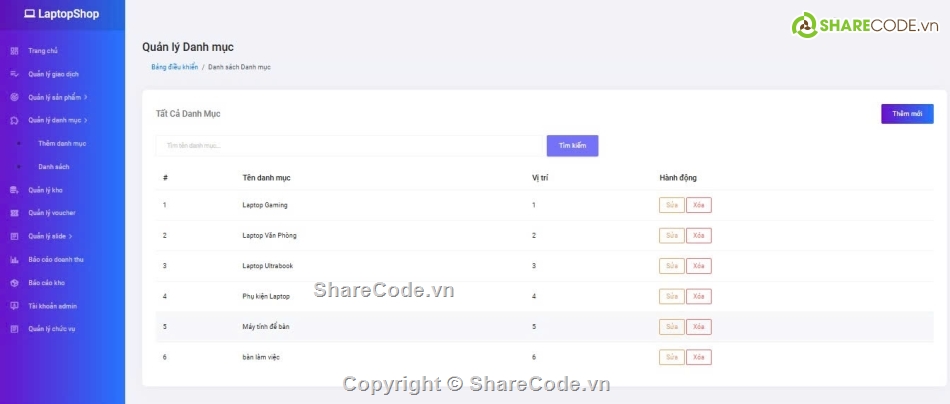Click Xóa for Máy tính để bàn
Screen dimensions: 950x404
point(699,327)
